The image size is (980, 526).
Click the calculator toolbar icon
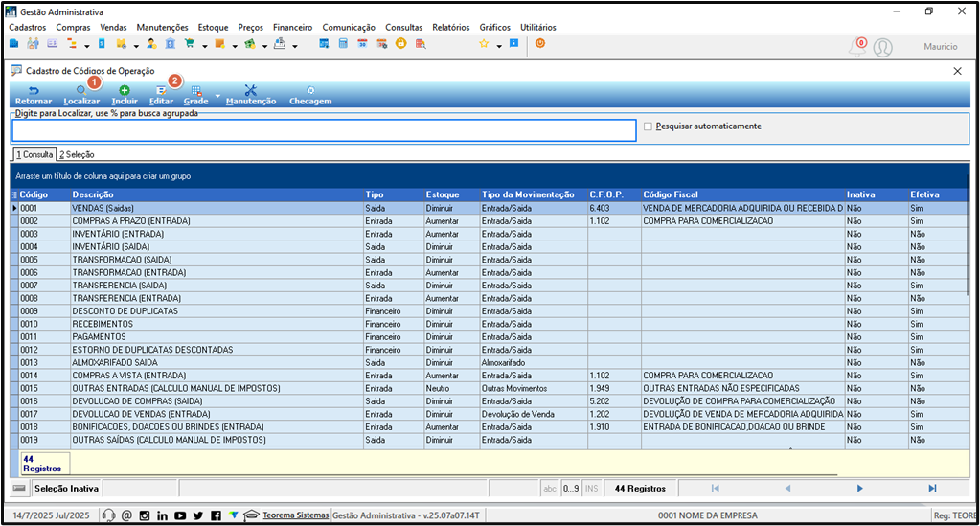click(x=343, y=44)
